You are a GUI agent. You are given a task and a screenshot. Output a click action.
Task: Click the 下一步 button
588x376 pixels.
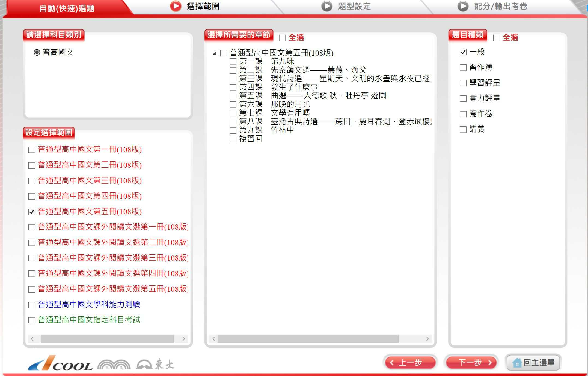[x=471, y=363]
